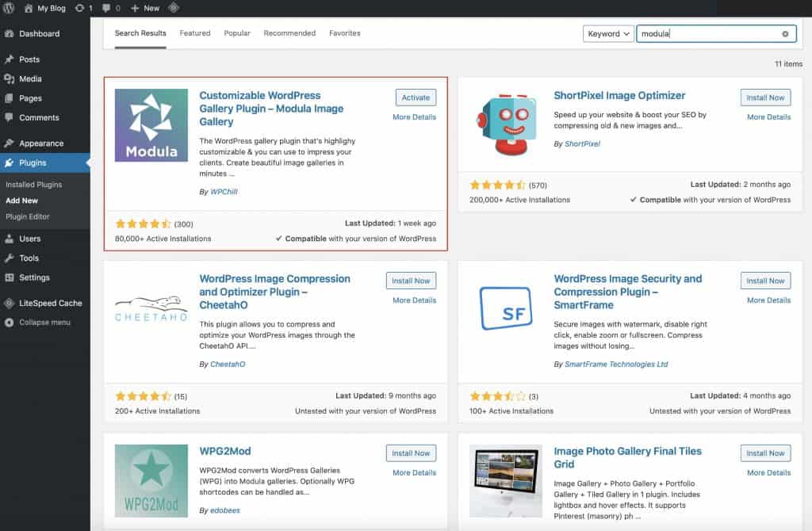Click the WPG2Mod star logo

point(151,481)
